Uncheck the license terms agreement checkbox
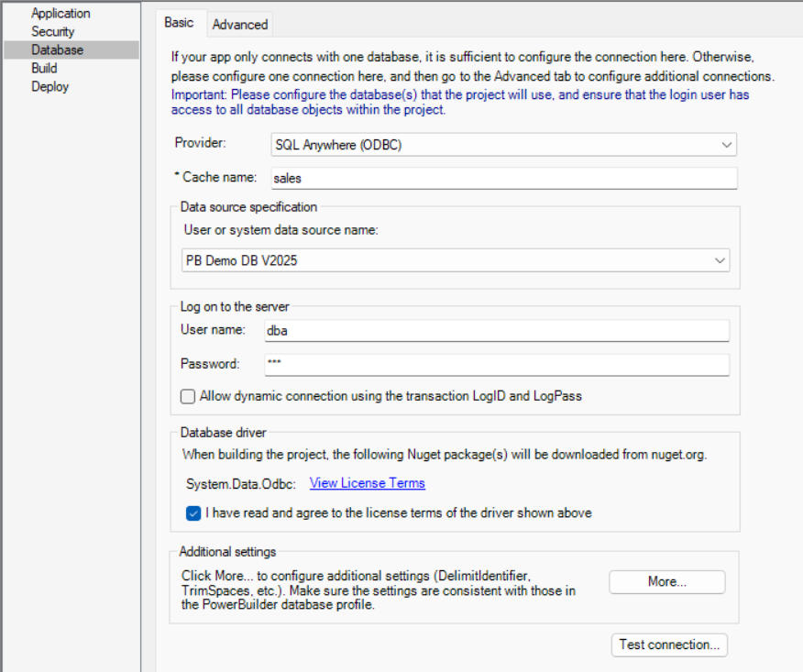This screenshot has width=803, height=672. click(193, 513)
